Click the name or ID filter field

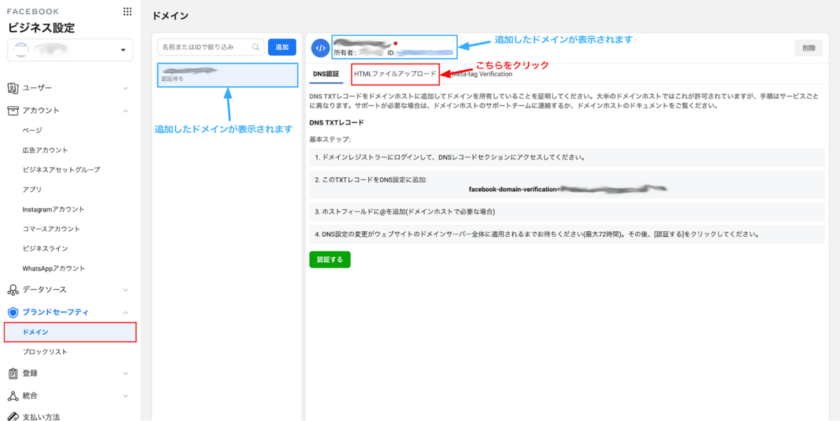pos(211,47)
